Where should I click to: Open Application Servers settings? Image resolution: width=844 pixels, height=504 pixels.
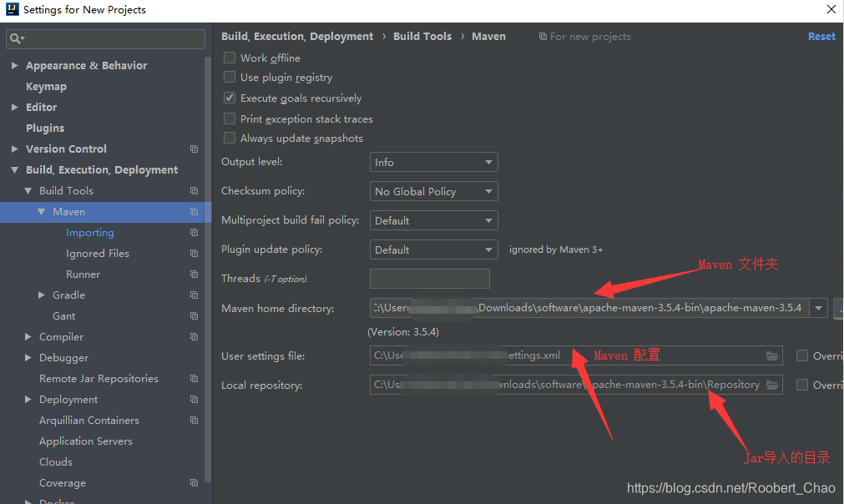(86, 441)
